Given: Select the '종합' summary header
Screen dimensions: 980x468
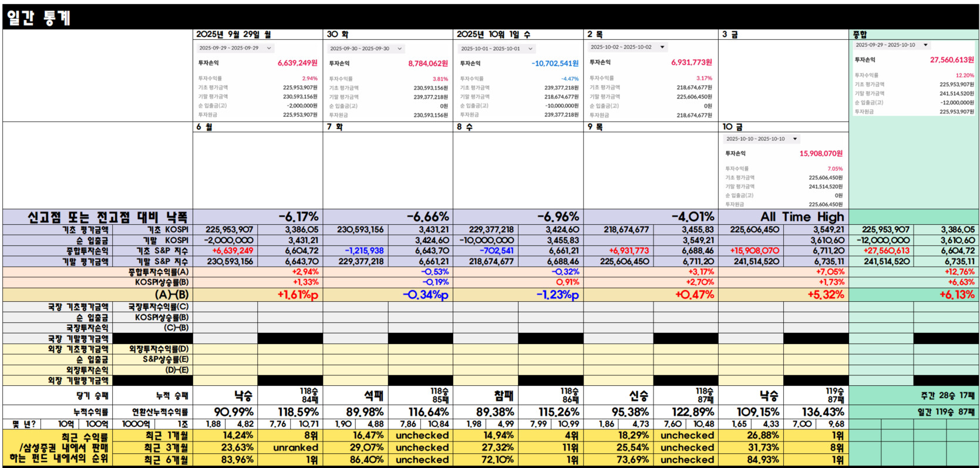Looking at the screenshot, I should tap(860, 35).
